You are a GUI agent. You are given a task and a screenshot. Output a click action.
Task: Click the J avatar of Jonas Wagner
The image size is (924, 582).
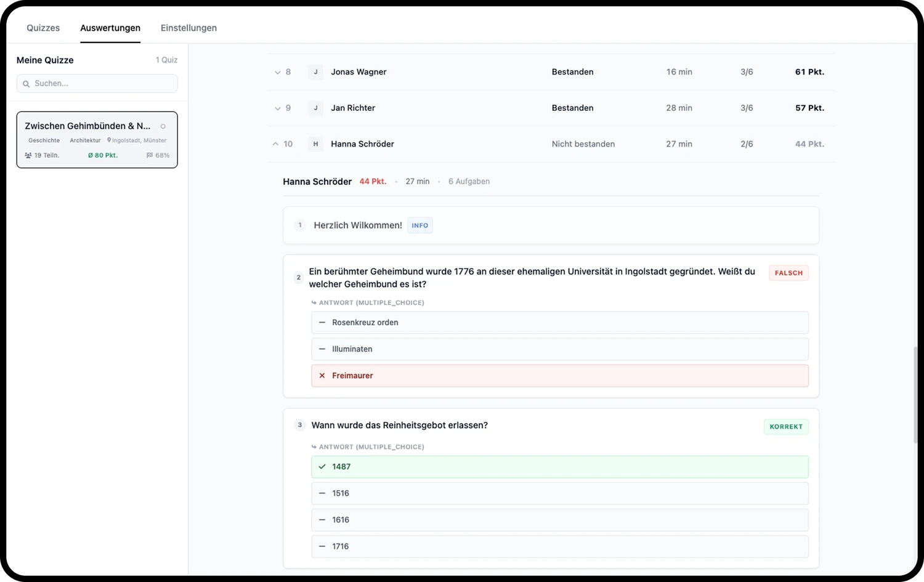pyautogui.click(x=315, y=72)
